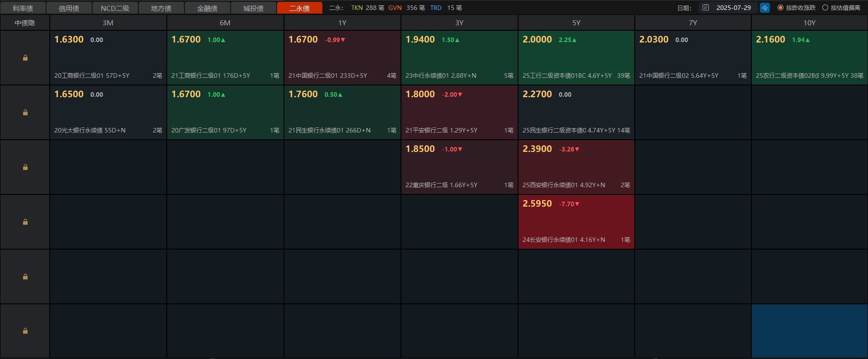868x359 pixels.
Task: Open the 21中国银行二级01 233D+5Y cell
Action: [342, 57]
